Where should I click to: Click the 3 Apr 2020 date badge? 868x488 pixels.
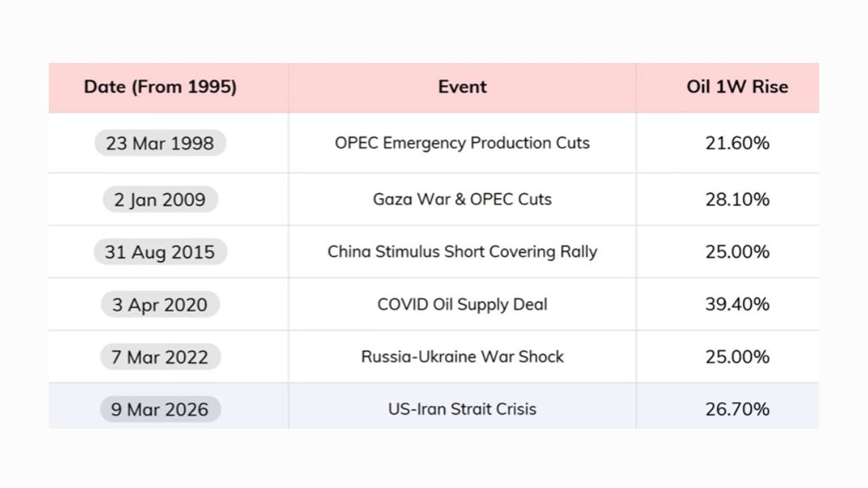pyautogui.click(x=160, y=305)
